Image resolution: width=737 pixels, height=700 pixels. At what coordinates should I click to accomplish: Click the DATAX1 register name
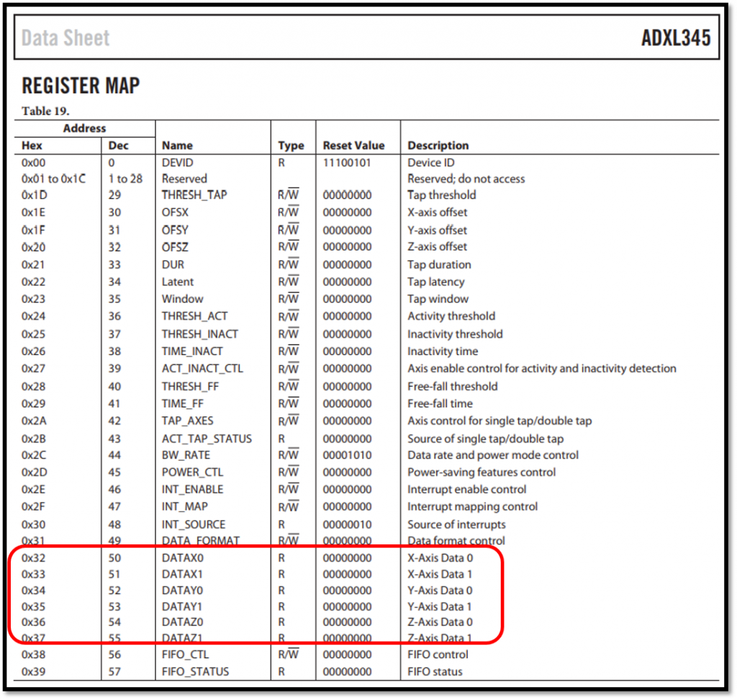pos(182,575)
